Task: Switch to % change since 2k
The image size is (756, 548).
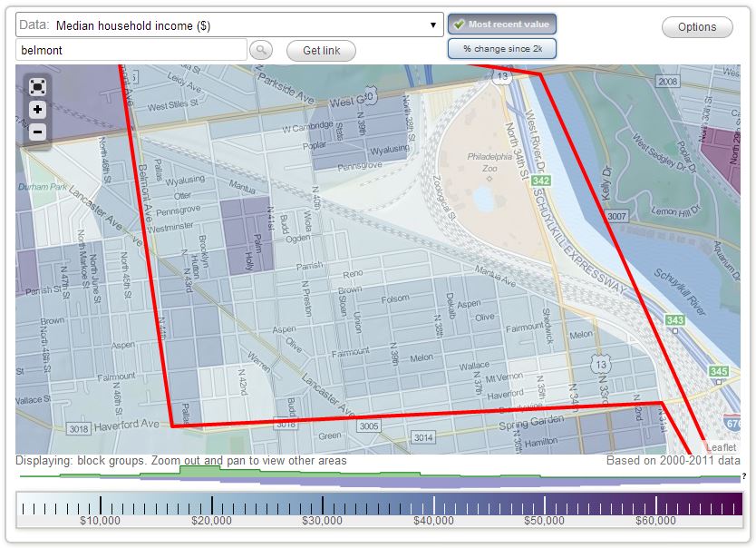Action: click(501, 49)
